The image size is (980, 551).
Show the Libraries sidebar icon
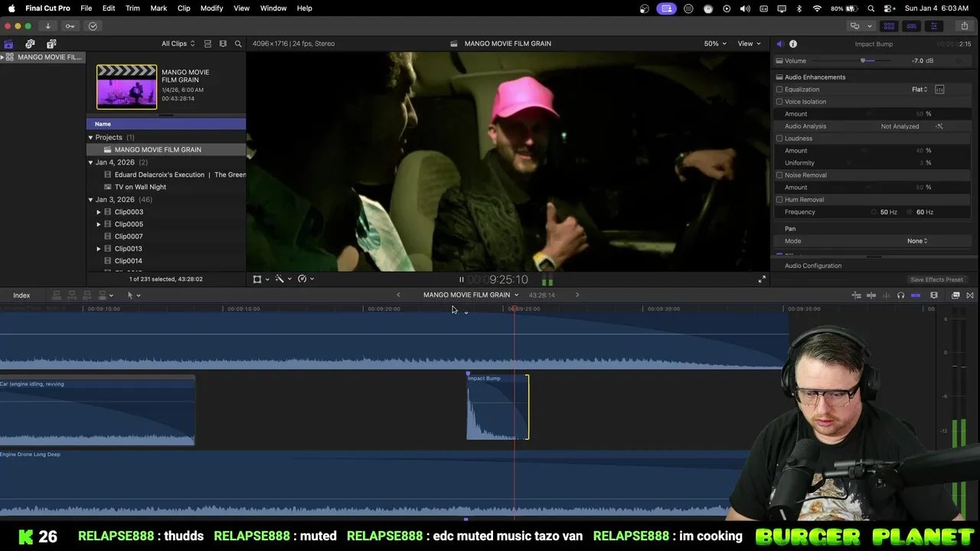[8, 44]
